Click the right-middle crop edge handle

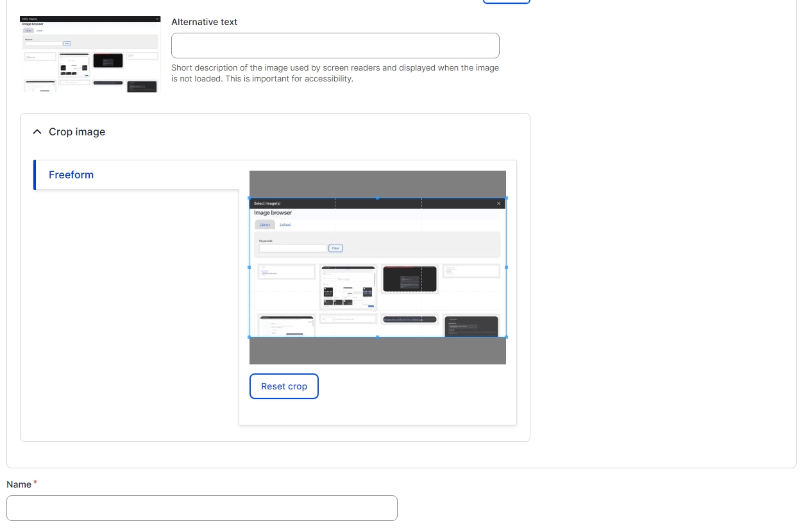tap(506, 267)
